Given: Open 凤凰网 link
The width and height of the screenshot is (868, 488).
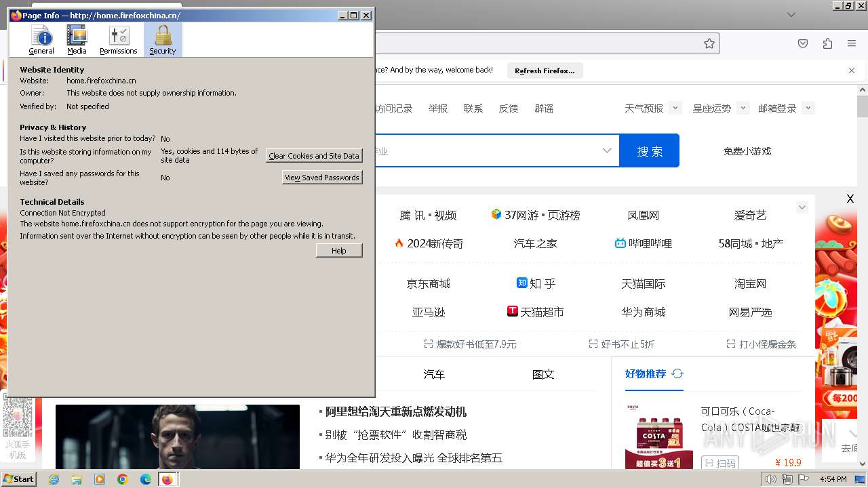Looking at the screenshot, I should (x=644, y=216).
